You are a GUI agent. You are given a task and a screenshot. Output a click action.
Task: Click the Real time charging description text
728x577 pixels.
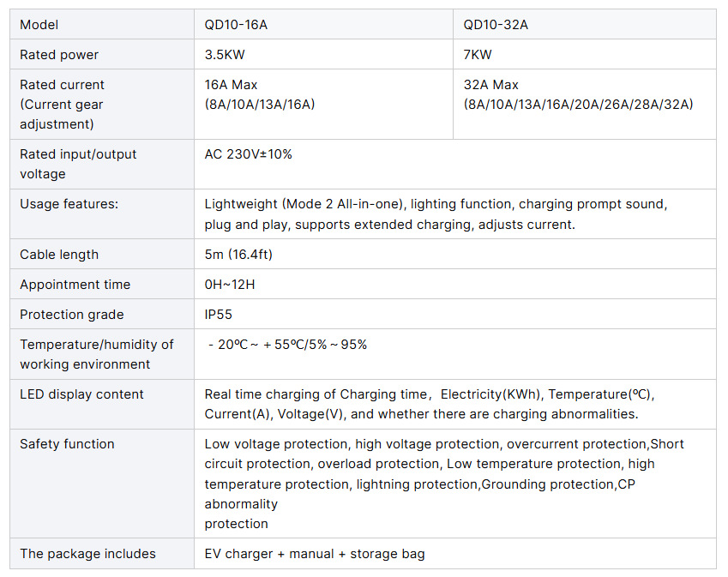pyautogui.click(x=435, y=405)
